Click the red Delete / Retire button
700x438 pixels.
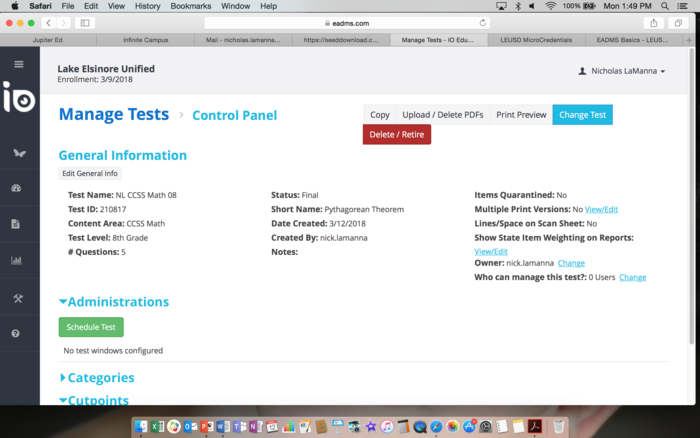pyautogui.click(x=396, y=134)
